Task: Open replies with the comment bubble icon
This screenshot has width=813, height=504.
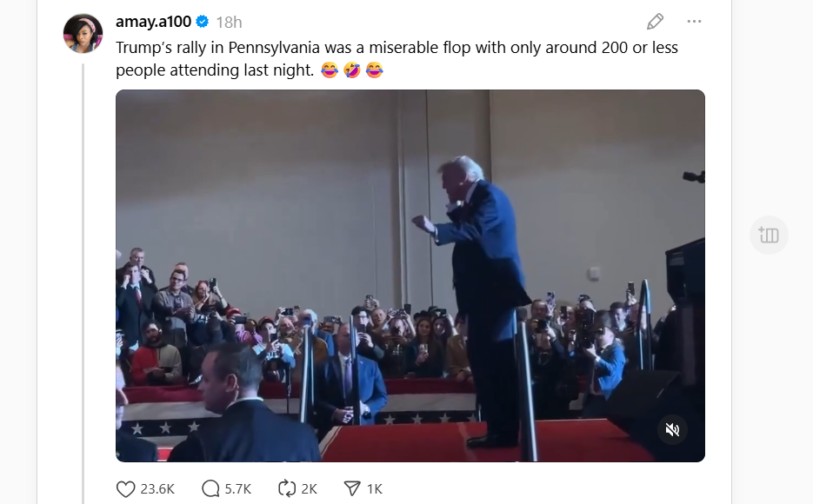Action: 210,488
